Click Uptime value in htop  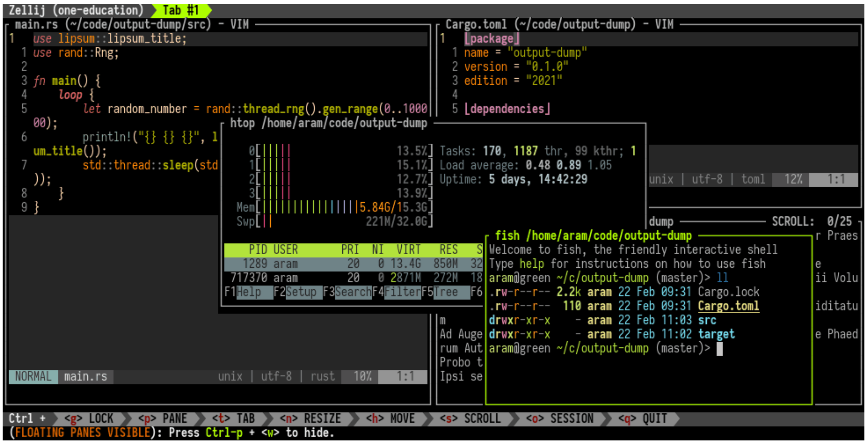click(538, 180)
